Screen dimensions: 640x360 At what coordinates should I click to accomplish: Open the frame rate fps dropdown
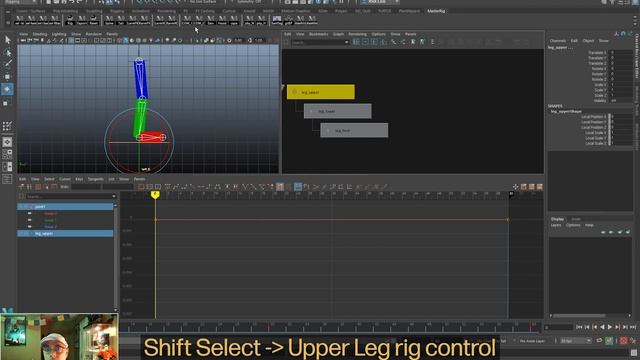pos(576,341)
